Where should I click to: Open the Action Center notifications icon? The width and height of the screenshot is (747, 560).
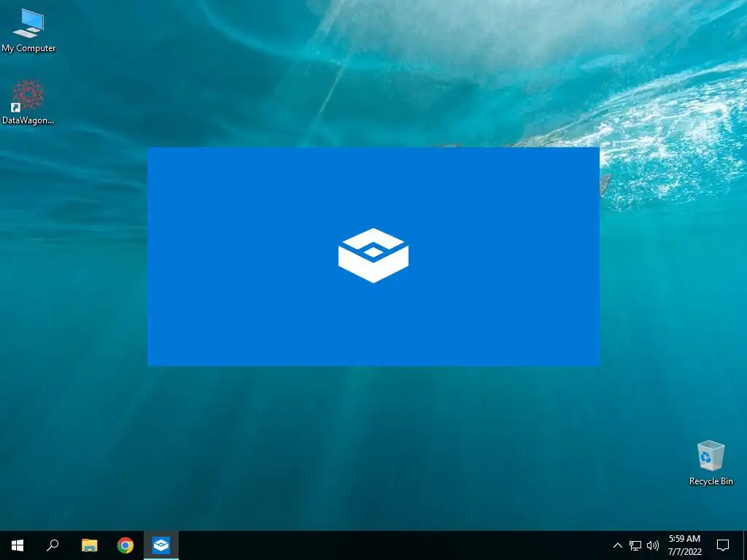point(723,545)
